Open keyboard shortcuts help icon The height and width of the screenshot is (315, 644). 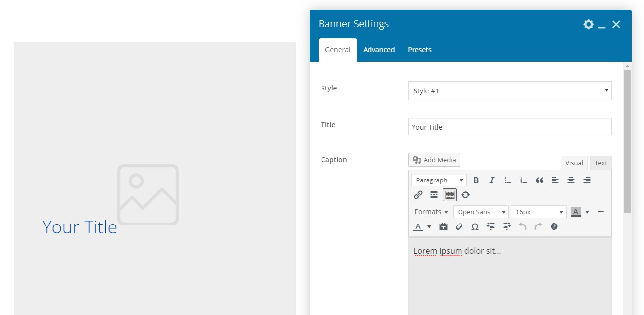tap(554, 226)
